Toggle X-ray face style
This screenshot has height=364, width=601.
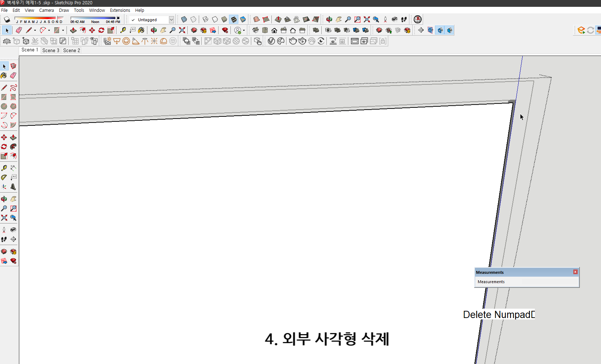184,19
